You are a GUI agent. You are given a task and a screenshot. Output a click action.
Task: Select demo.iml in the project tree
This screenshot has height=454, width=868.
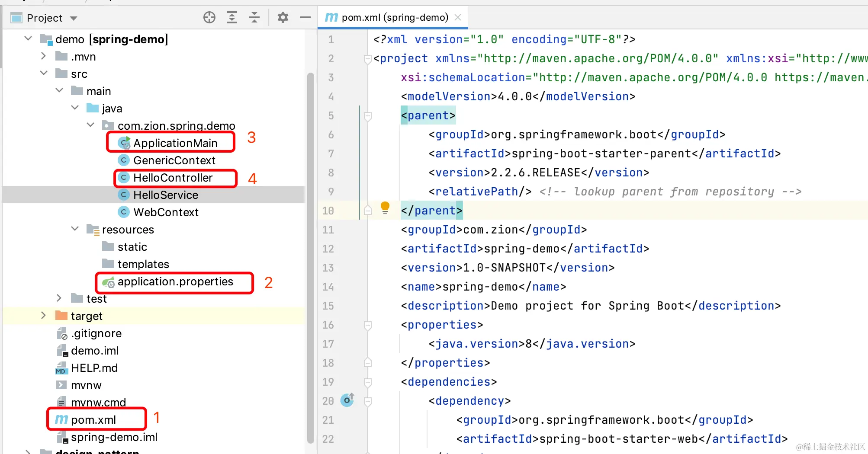click(x=95, y=351)
